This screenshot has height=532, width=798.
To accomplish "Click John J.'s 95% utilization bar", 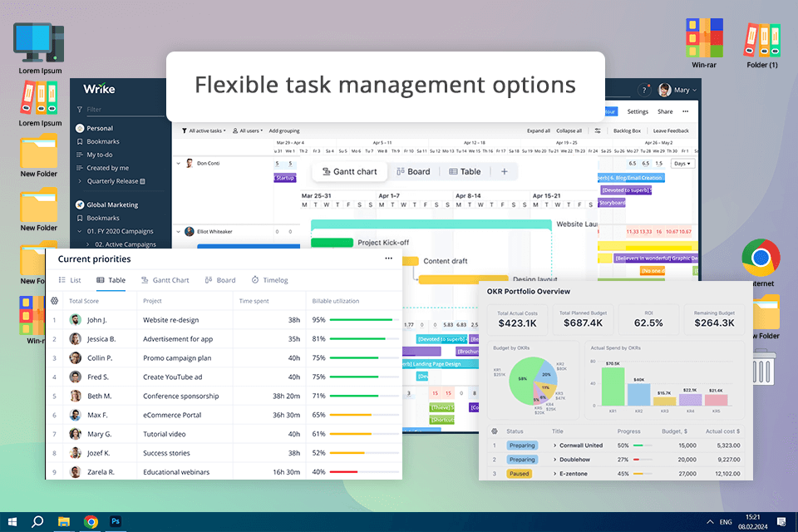I will (364, 320).
